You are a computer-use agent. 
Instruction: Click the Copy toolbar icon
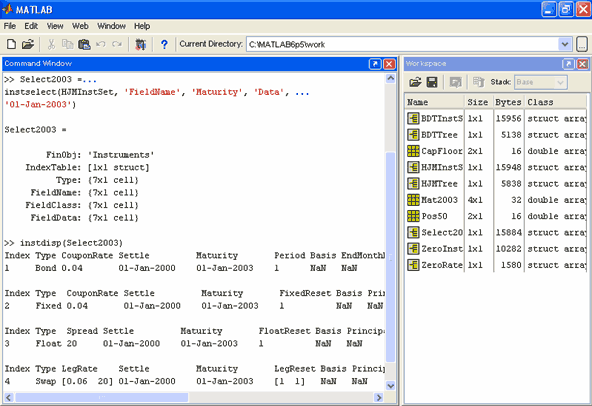click(x=67, y=44)
